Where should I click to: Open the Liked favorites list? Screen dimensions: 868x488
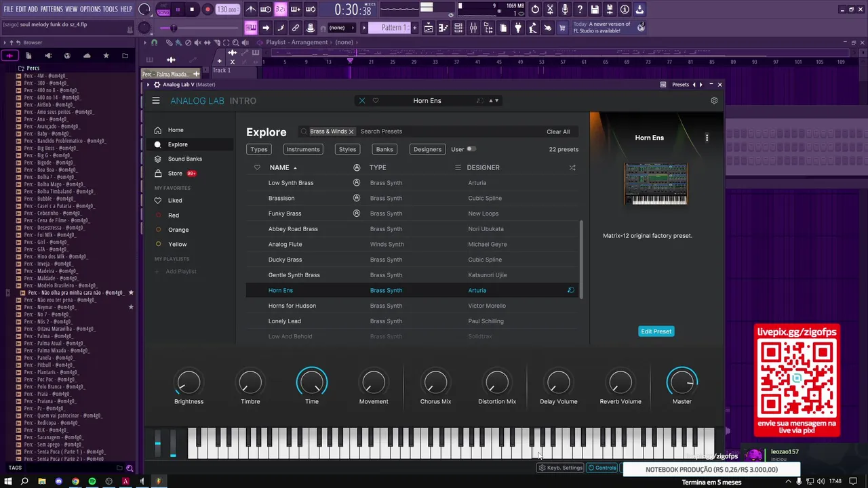pyautogui.click(x=175, y=201)
